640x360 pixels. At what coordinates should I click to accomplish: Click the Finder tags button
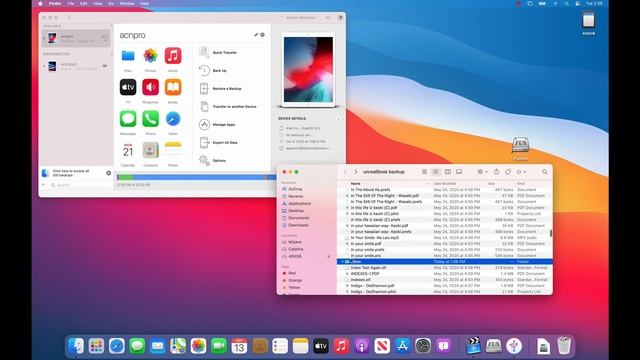[x=508, y=172]
